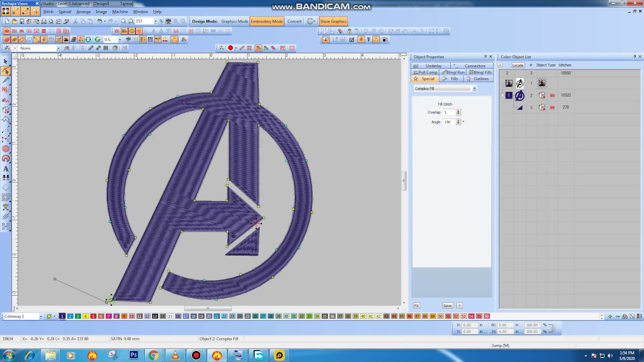Undo the last action
The width and height of the screenshot is (644, 362).
coord(100,21)
